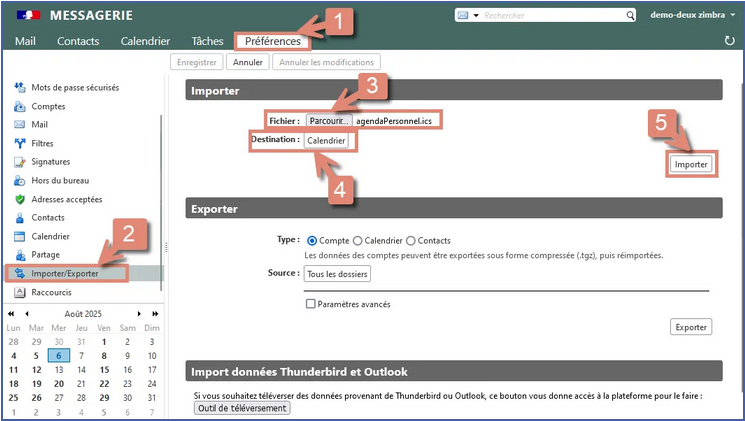The width and height of the screenshot is (745, 421).
Task: Click inside the Rechercher search field
Action: click(555, 16)
